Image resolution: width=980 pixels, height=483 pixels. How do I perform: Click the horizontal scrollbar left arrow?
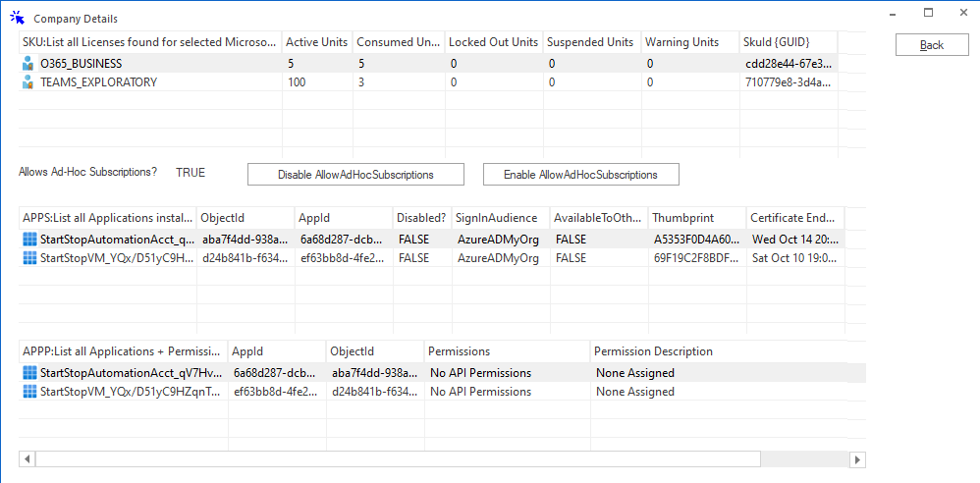(27, 459)
